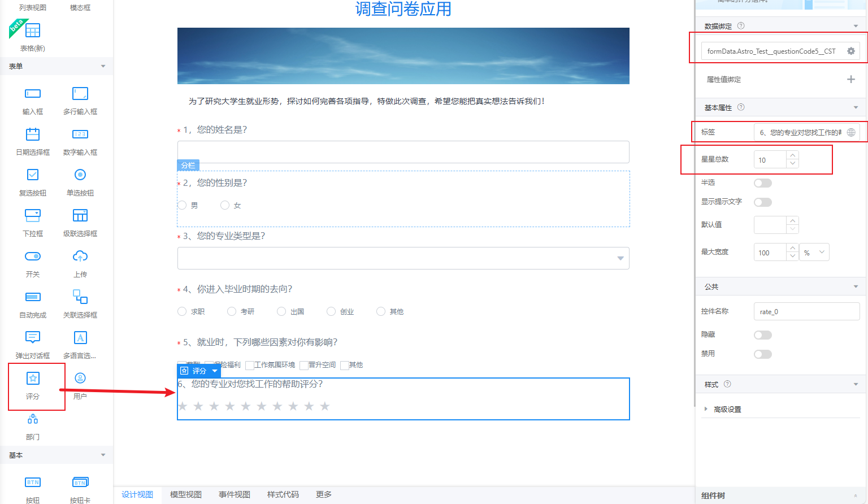
Task: Choose the 出国 radio option
Action: click(x=281, y=311)
